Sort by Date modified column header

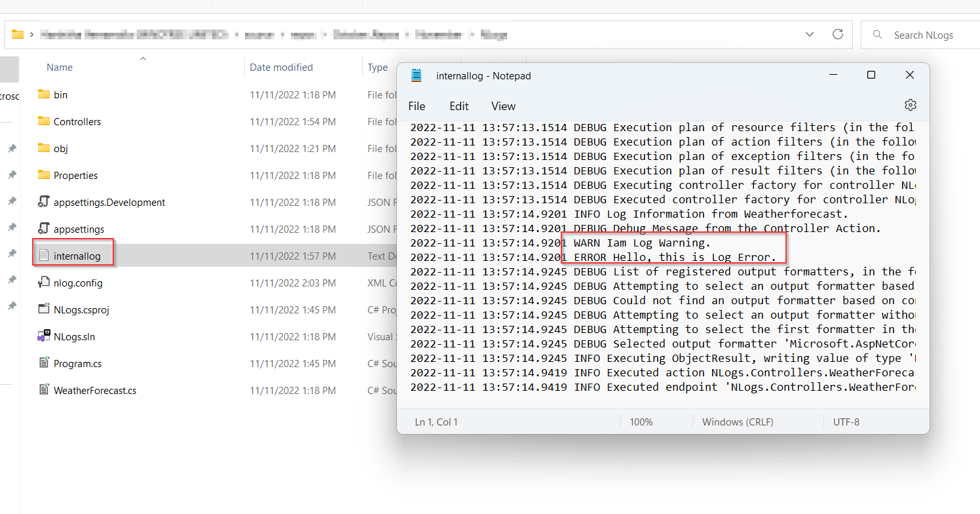click(x=281, y=68)
